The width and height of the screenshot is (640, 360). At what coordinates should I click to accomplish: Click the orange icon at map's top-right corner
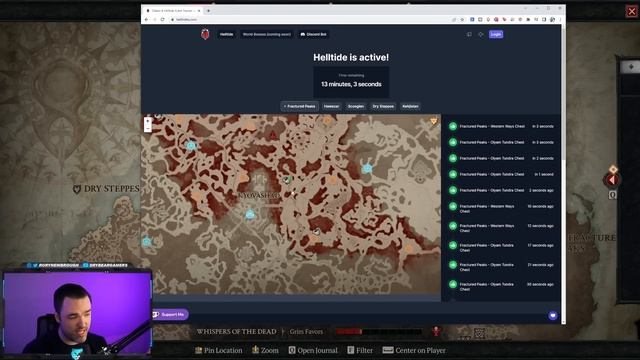(433, 121)
